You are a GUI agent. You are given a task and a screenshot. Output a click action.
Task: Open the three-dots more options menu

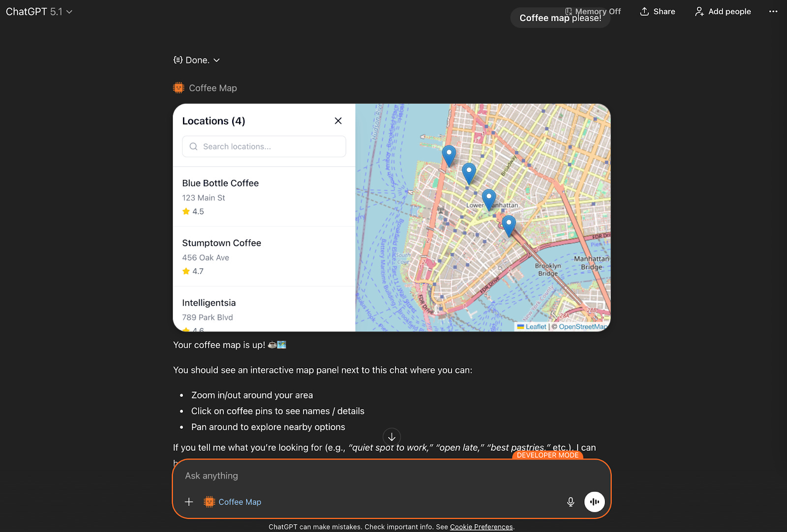[x=773, y=11]
